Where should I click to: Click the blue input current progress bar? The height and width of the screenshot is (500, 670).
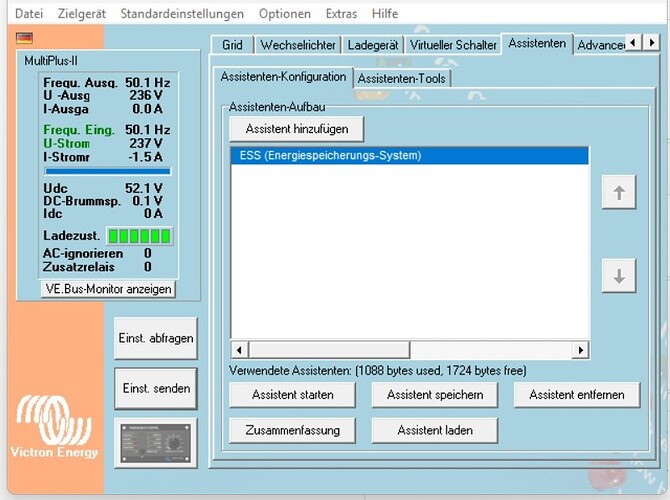tap(108, 171)
